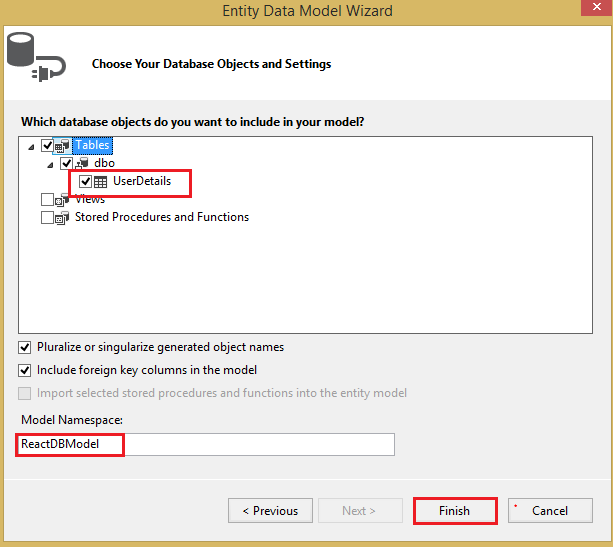Image resolution: width=613 pixels, height=547 pixels.
Task: Uncheck the Tables checkbox
Action: point(47,146)
